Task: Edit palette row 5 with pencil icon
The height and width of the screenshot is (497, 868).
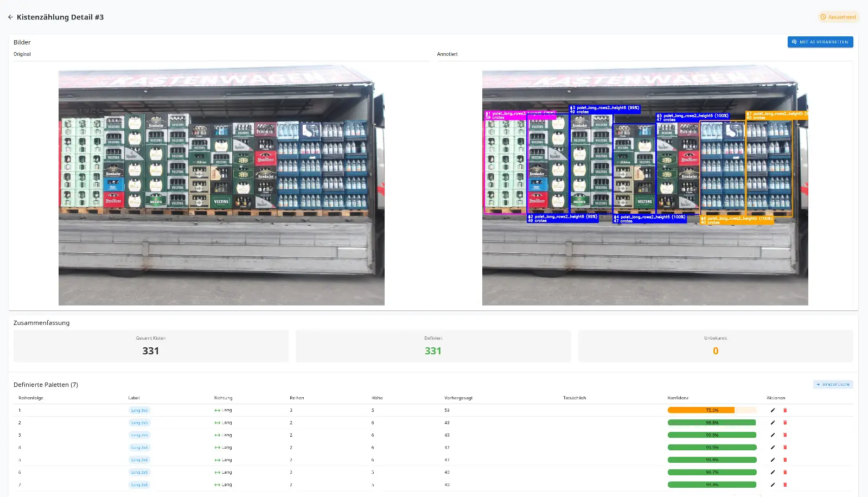Action: pyautogui.click(x=773, y=460)
